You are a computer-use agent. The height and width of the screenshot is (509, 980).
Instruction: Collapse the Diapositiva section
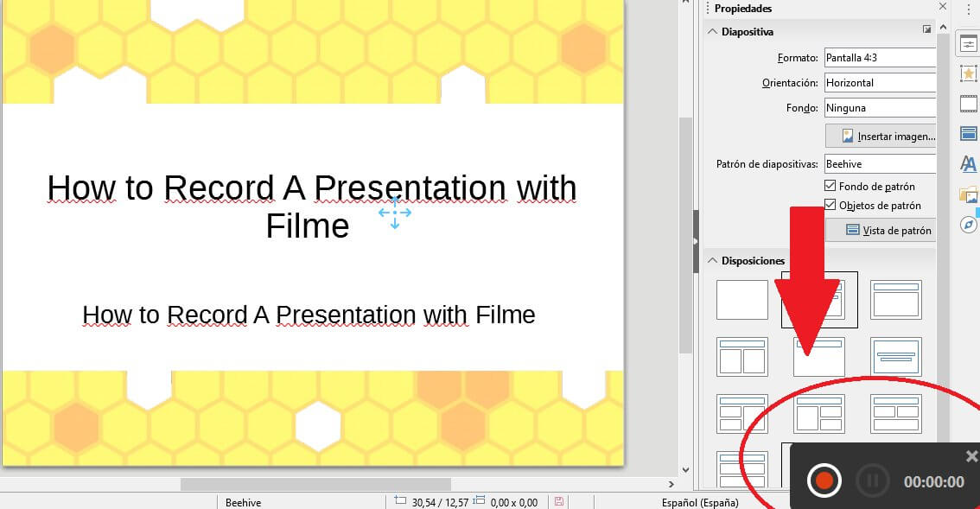712,31
